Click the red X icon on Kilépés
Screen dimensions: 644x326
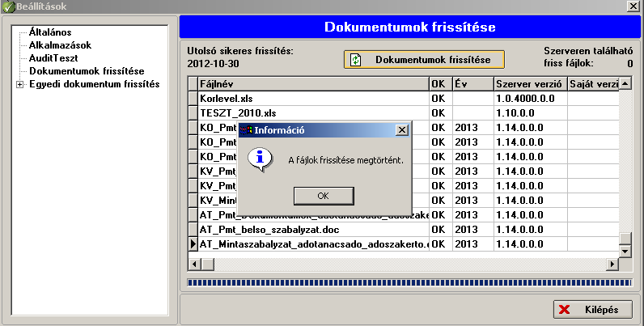[565, 310]
